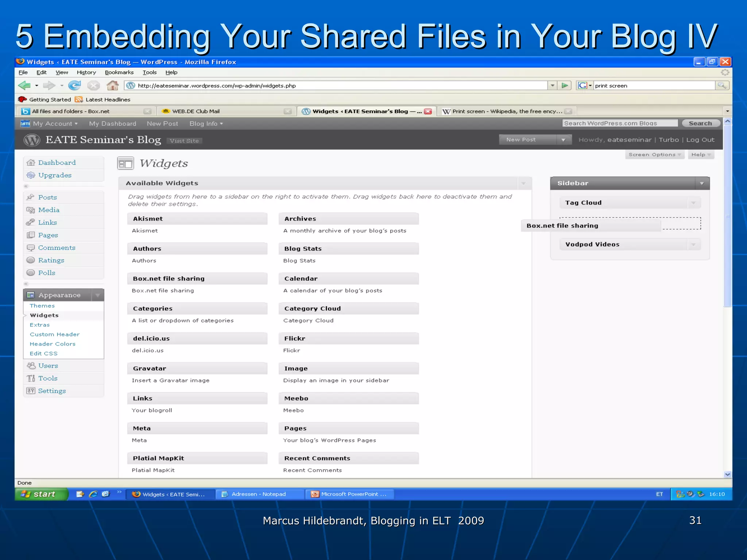
Task: Open the New Post button dropdown arrow
Action: (564, 140)
